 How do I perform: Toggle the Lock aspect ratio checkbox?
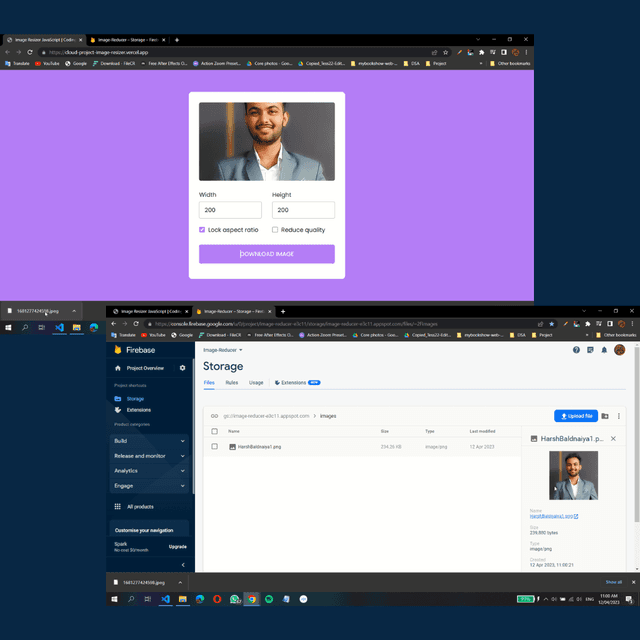point(202,230)
